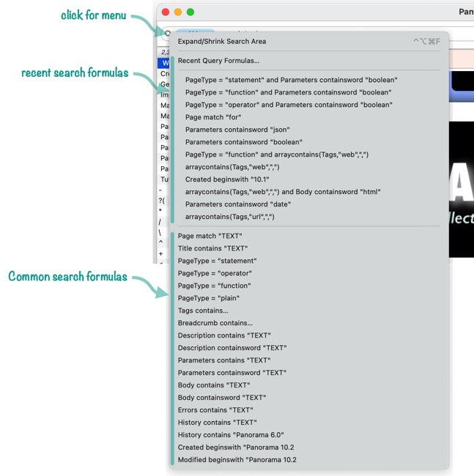Select Body contains "TEXT" formula
Viewport: 474px width, 476px height.
tap(309, 385)
